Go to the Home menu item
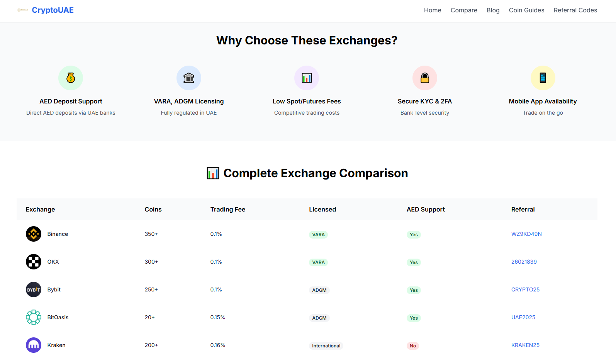The width and height of the screenshot is (616, 364). [x=433, y=10]
